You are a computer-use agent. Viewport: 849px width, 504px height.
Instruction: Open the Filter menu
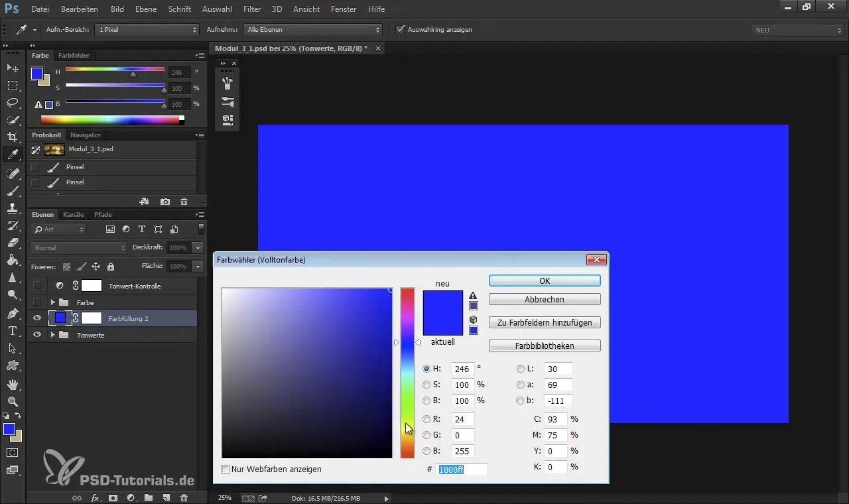click(251, 9)
